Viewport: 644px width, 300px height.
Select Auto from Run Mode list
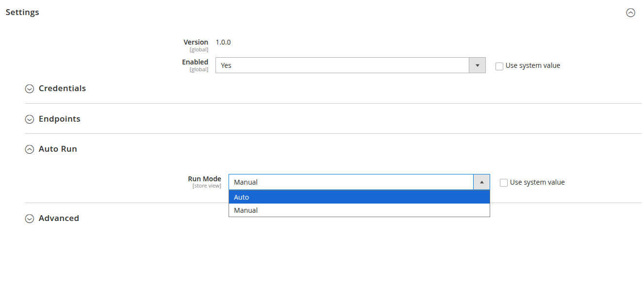[x=359, y=197]
